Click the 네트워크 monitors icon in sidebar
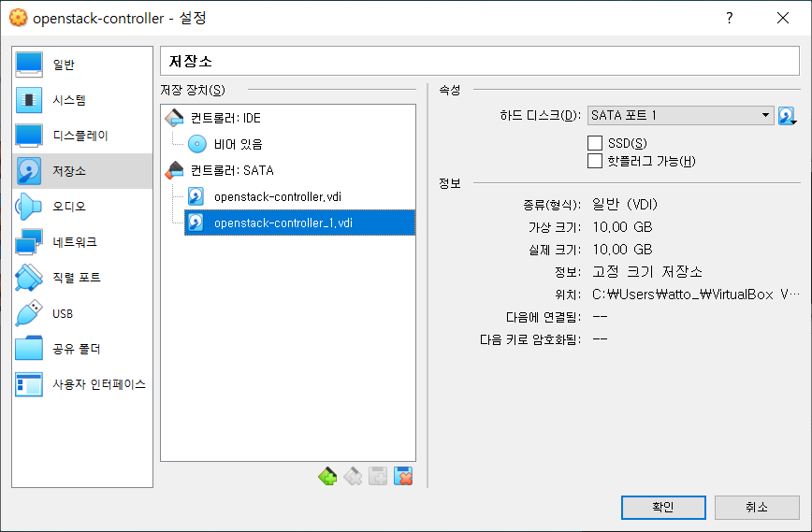The image size is (812, 532). coord(28,241)
